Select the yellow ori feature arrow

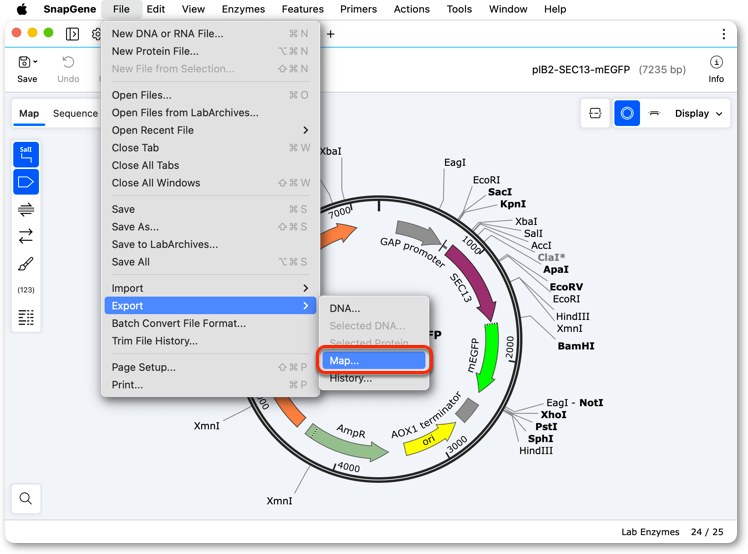429,439
